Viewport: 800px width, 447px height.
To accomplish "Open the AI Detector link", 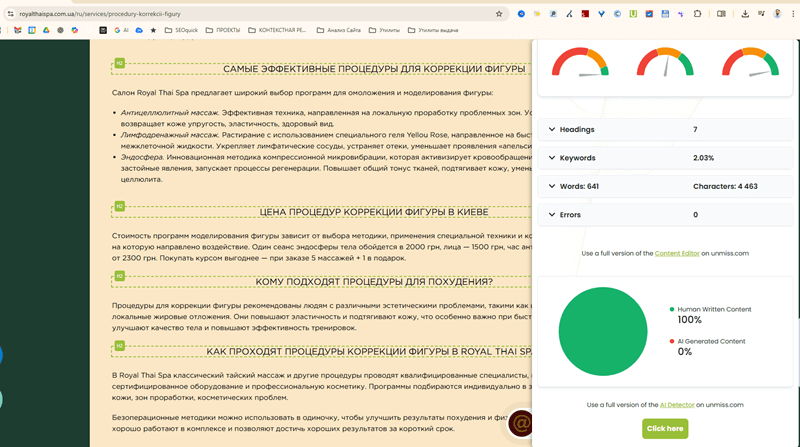I will [x=677, y=405].
